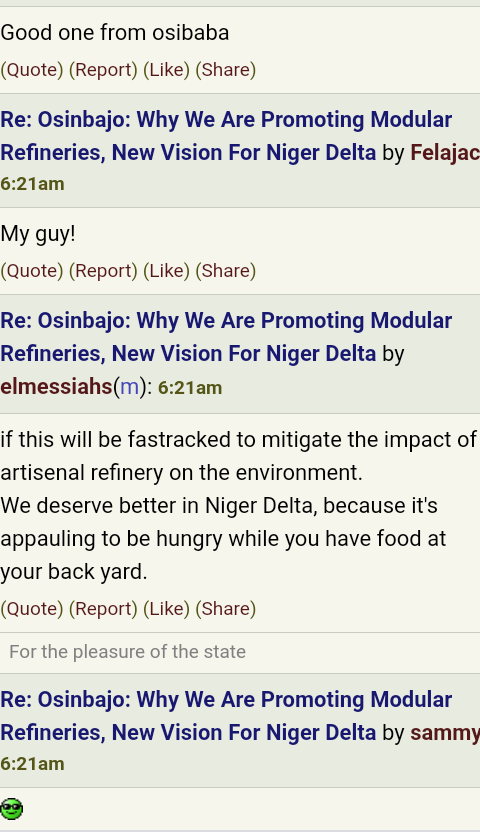Report the "My guy!" post
The width and height of the screenshot is (480, 834).
103,271
